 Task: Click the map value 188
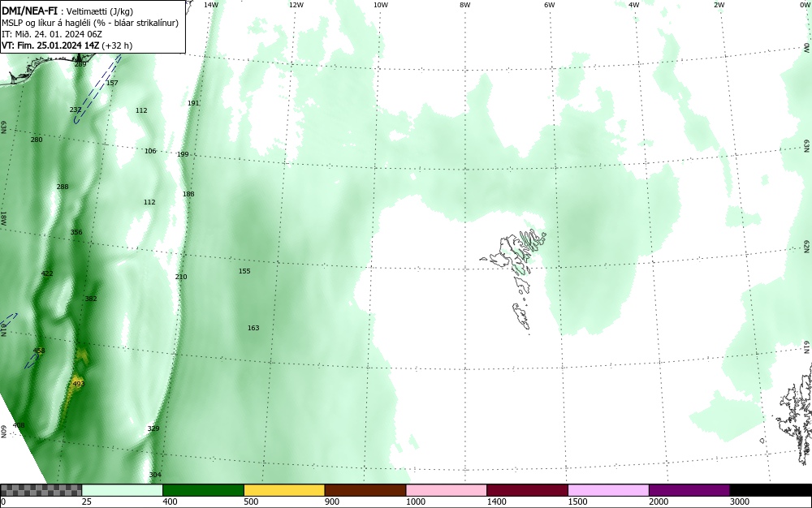coord(188,194)
